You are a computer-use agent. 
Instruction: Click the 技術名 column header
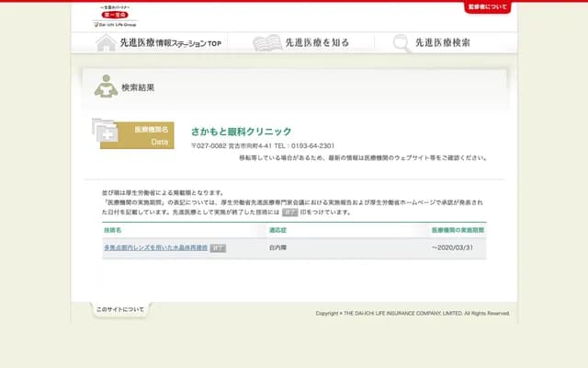(x=113, y=229)
